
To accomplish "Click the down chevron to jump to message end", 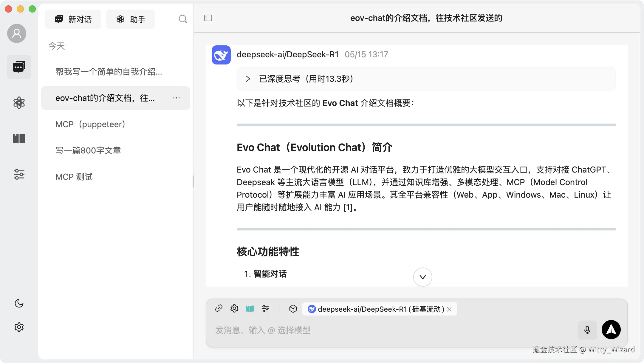I will 422,277.
